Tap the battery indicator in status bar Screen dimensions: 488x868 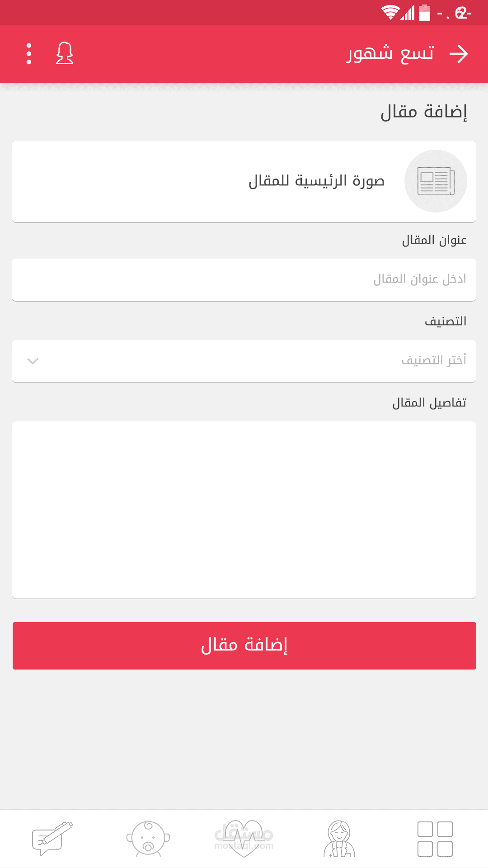coord(425,13)
